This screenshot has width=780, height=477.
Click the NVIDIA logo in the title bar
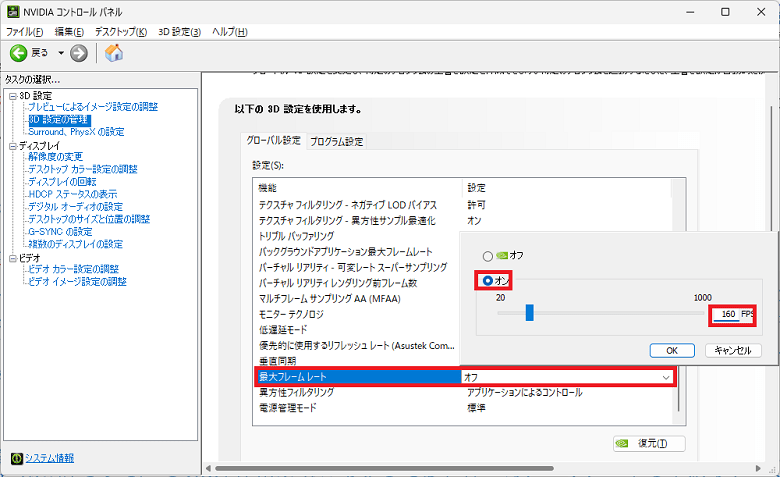tap(13, 11)
